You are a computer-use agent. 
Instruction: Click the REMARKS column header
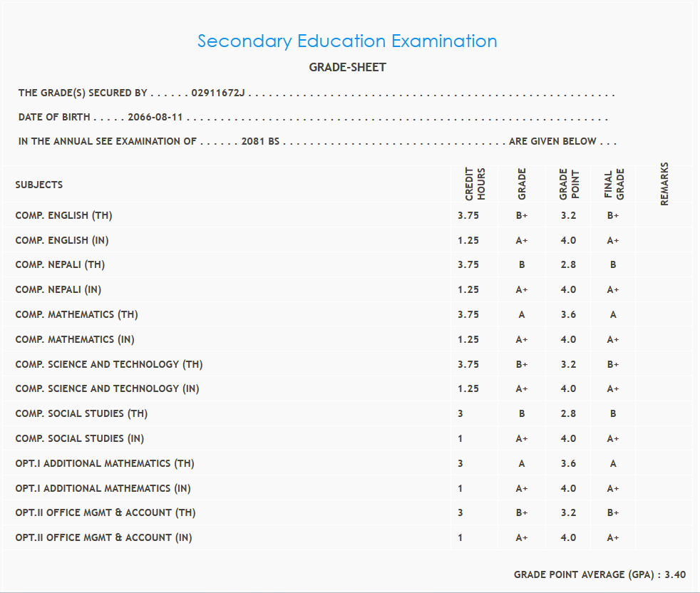tap(664, 185)
